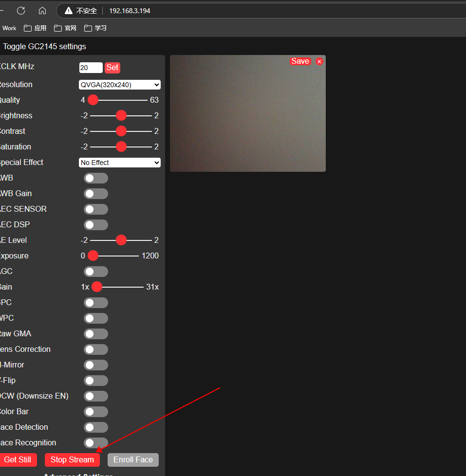Enable the AEC DSP switch
466x476 pixels.
click(96, 225)
